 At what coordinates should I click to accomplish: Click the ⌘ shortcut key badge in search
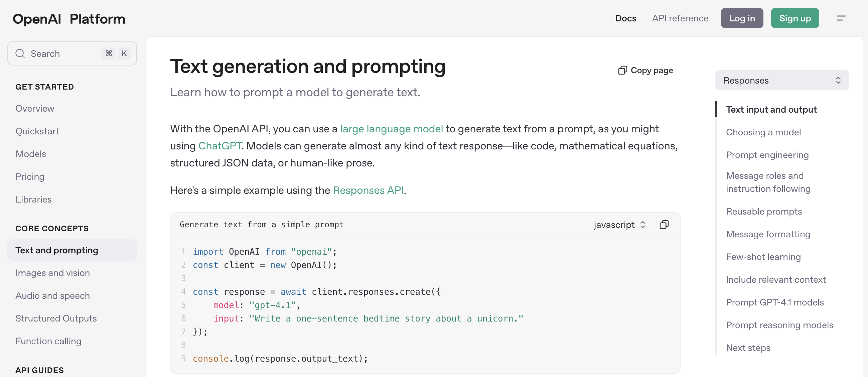click(109, 53)
